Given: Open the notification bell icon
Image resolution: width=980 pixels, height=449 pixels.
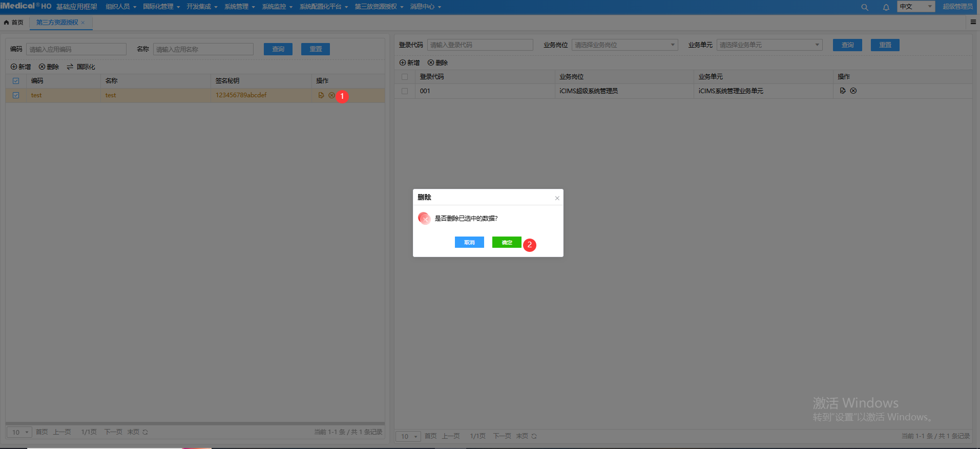Looking at the screenshot, I should click(x=886, y=7).
